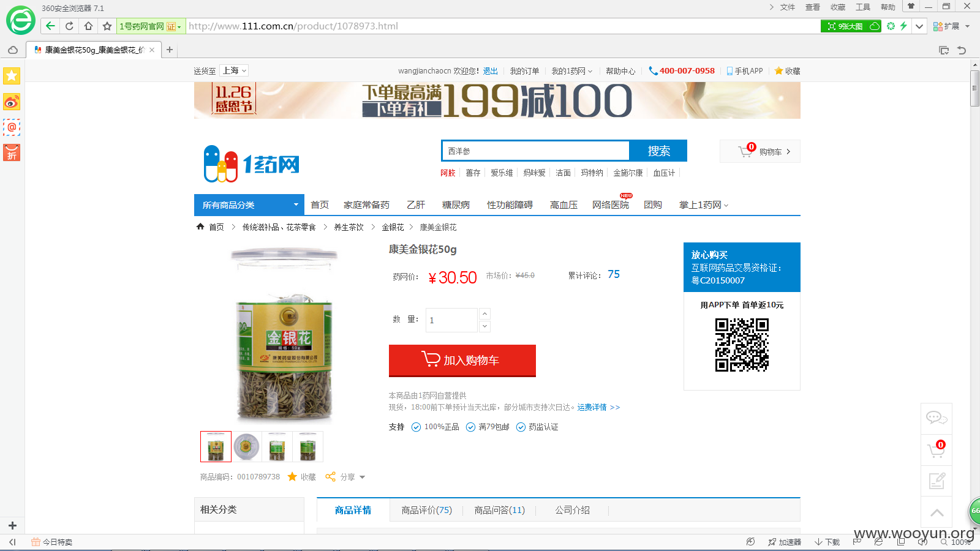Open 网络医院 nav item
The width and height of the screenshot is (980, 551).
[611, 205]
